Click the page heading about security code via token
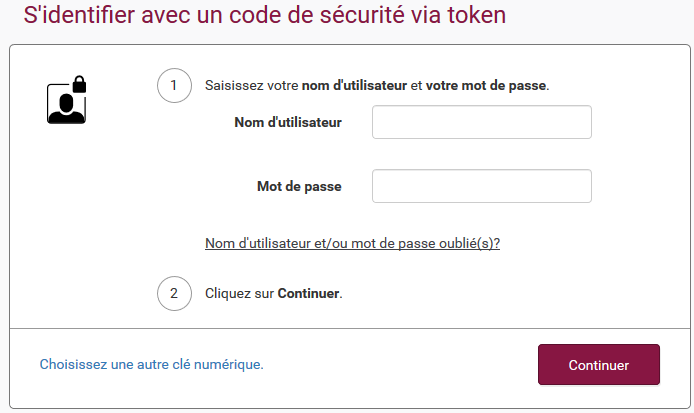Image resolution: width=694 pixels, height=413 pixels. [264, 15]
